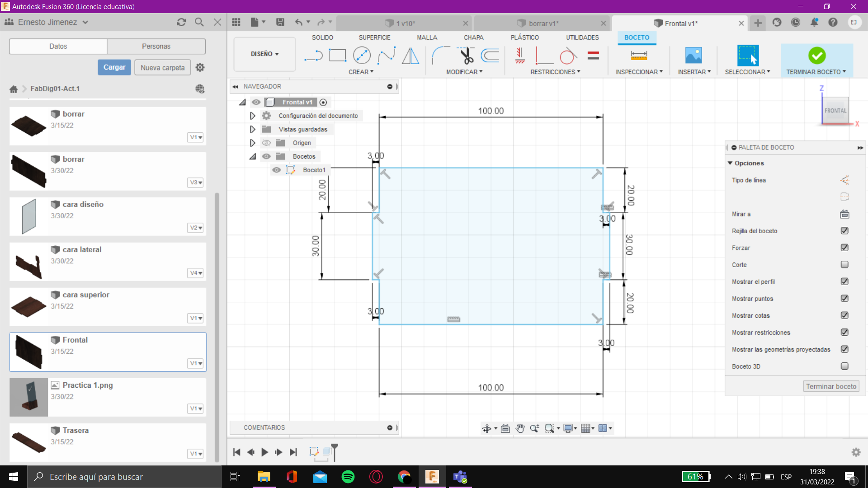Screen dimensions: 868x488
Task: Select the Offset tool icon
Action: click(490, 56)
